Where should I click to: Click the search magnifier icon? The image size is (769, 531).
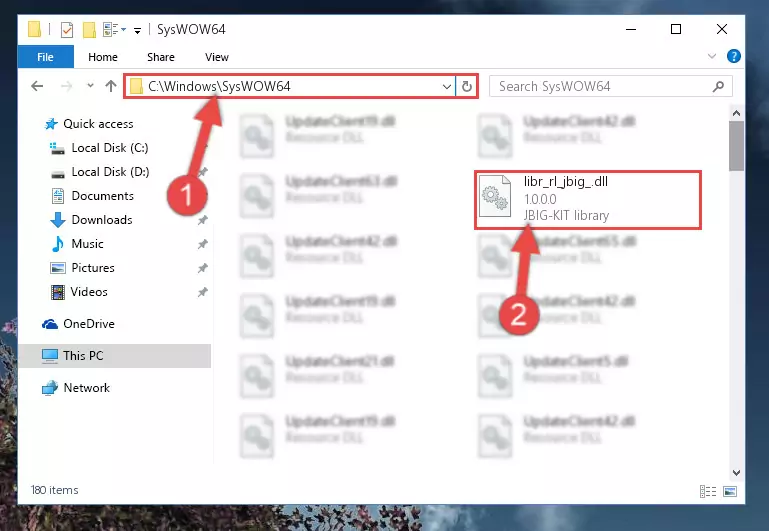[x=718, y=87]
